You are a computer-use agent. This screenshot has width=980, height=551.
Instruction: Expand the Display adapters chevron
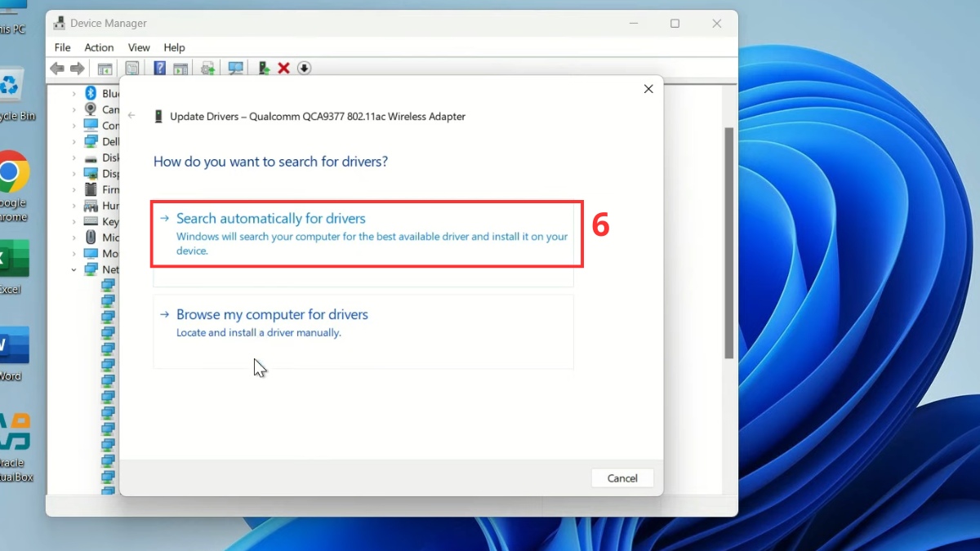pos(73,174)
